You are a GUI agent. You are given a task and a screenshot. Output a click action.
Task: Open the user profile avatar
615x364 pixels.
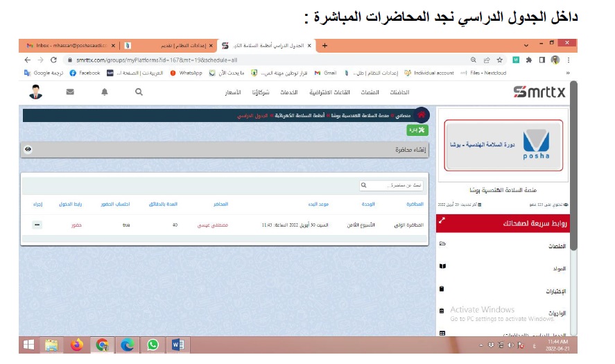point(35,92)
